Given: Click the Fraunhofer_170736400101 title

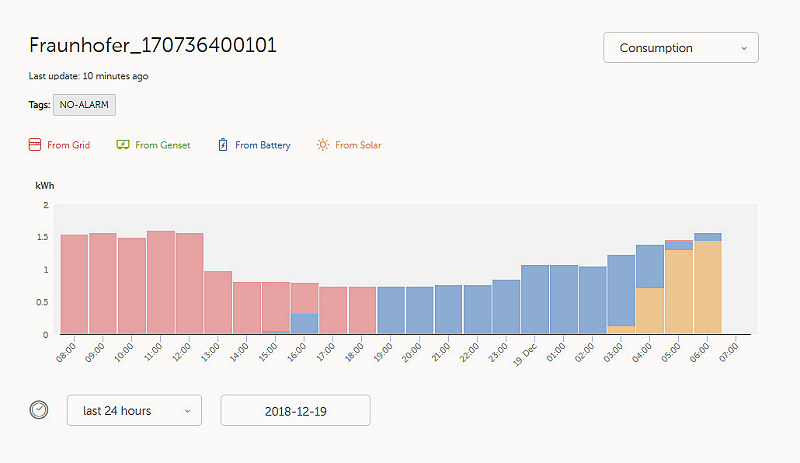Looking at the screenshot, I should coord(153,46).
